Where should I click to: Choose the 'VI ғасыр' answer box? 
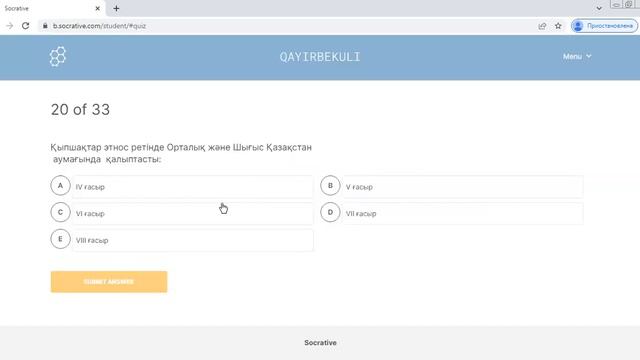[x=193, y=213]
